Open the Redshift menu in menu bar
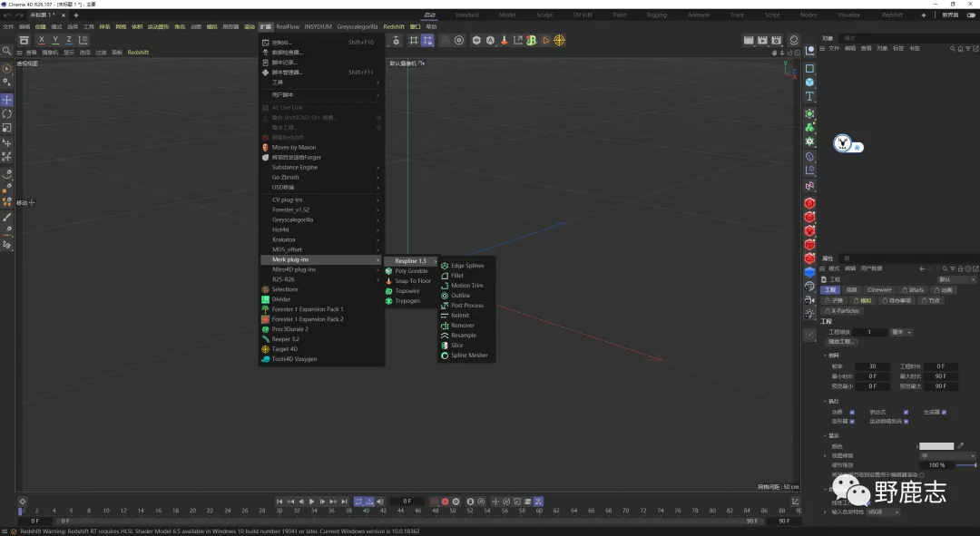Screen dimensions: 980x536 pyautogui.click(x=394, y=27)
